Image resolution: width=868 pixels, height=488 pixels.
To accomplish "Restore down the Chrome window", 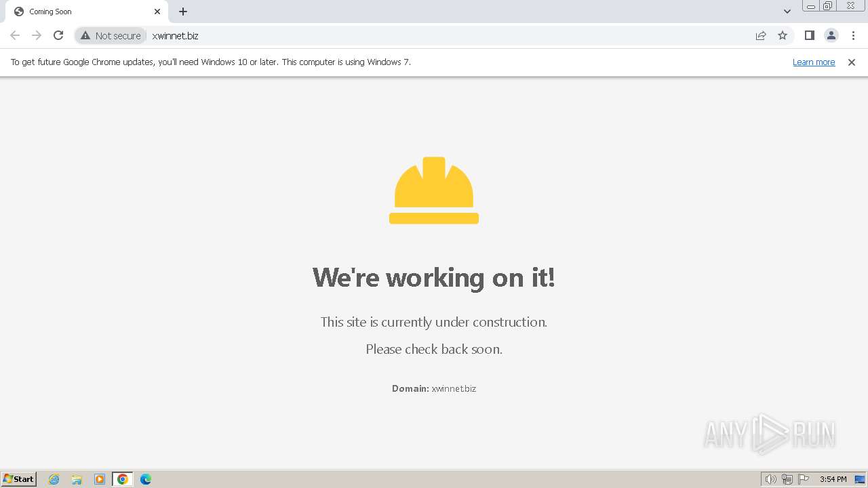I will (828, 6).
